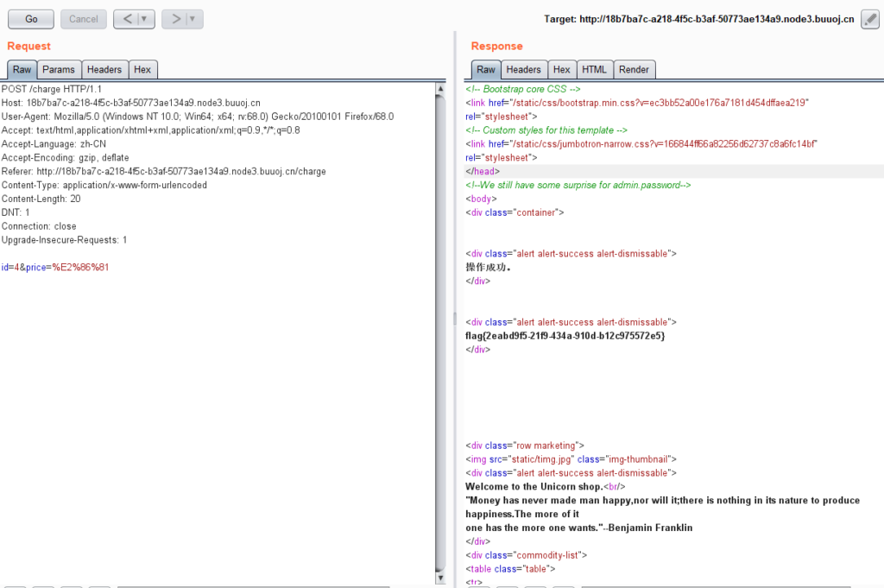The image size is (884, 588).
Task: Open the forward history dropdown arrow
Action: (193, 18)
